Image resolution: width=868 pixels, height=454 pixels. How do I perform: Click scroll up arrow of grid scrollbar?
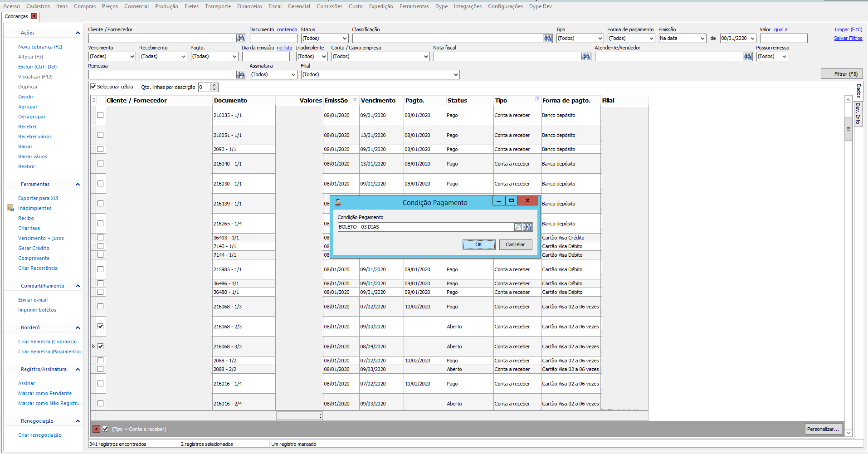tap(848, 99)
